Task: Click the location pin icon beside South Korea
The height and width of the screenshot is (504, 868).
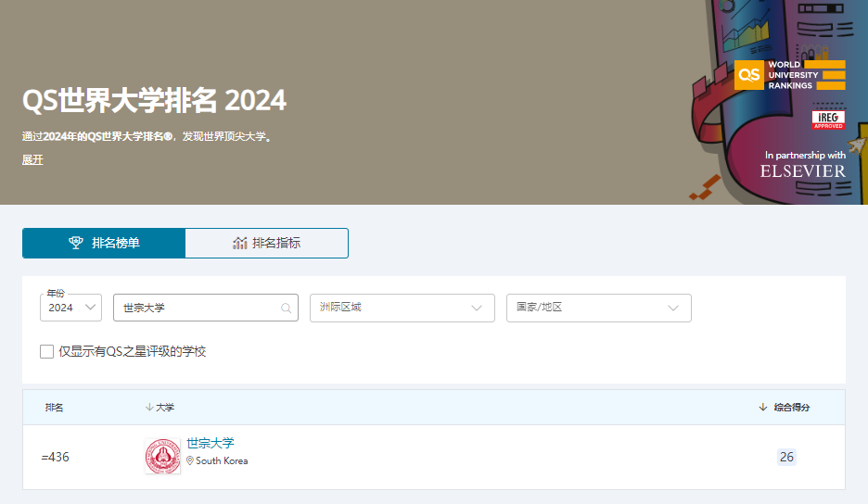Action: click(190, 460)
